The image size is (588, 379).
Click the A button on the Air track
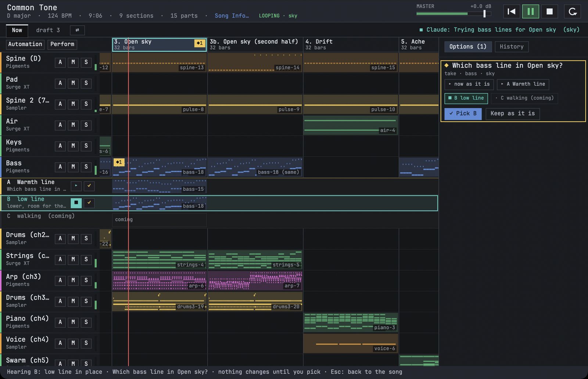[60, 125]
